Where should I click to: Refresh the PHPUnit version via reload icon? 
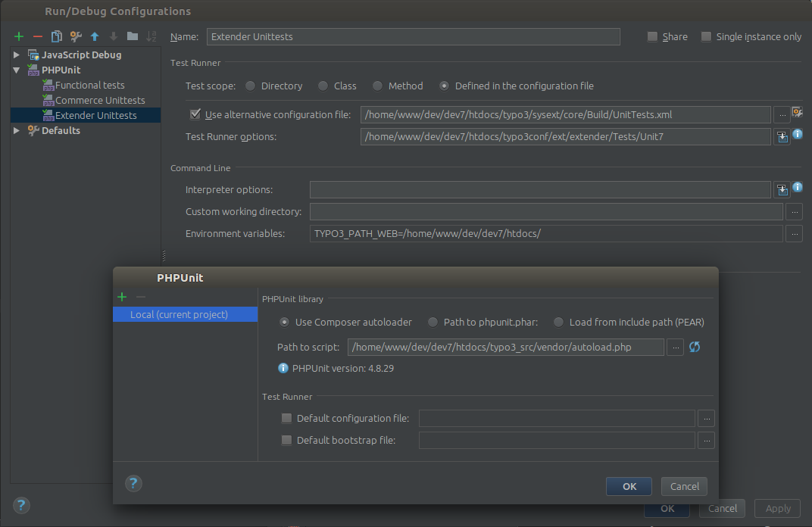click(695, 347)
